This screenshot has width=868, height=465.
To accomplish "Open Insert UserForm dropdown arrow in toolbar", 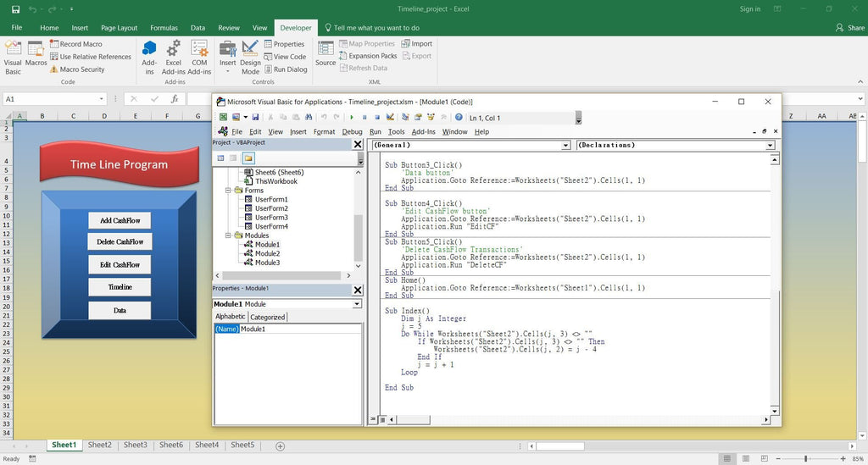I will point(245,117).
